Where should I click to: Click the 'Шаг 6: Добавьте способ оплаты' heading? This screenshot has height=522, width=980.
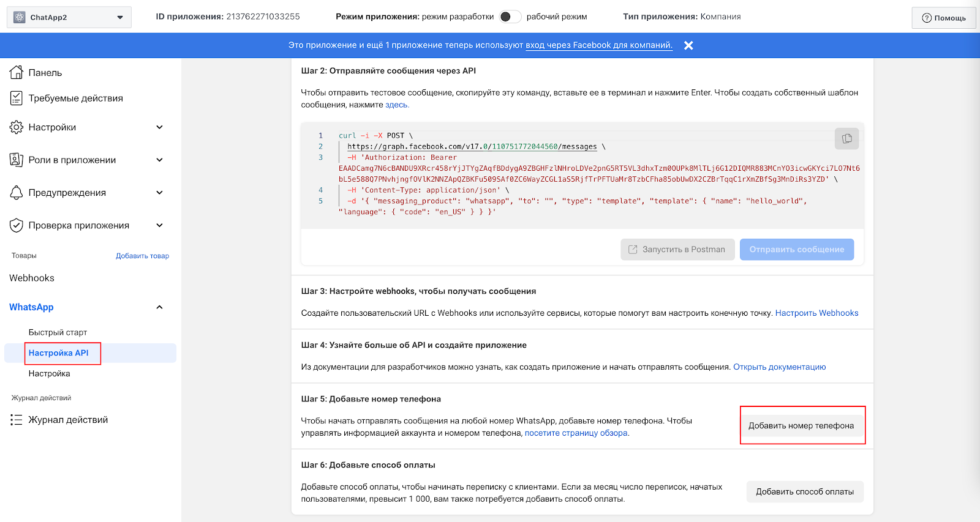click(368, 464)
